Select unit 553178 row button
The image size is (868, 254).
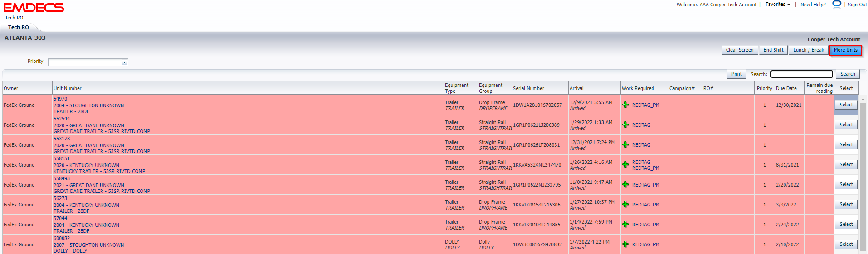[x=846, y=145]
